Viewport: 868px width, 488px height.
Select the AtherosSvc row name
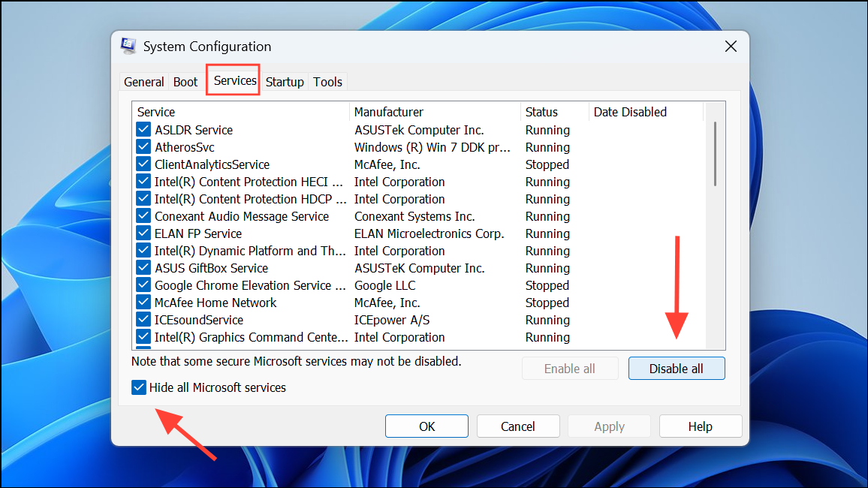click(185, 147)
